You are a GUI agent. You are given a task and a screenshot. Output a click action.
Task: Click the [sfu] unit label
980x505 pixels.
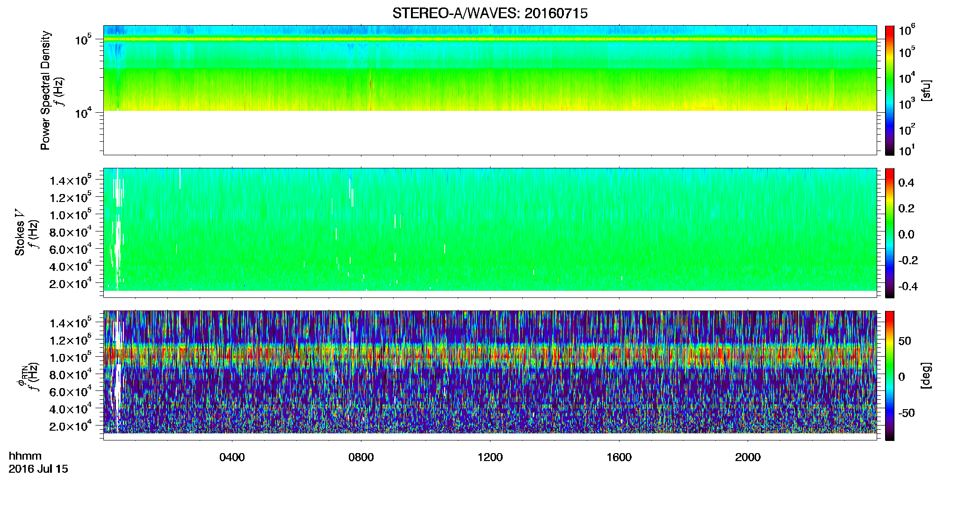coord(926,90)
